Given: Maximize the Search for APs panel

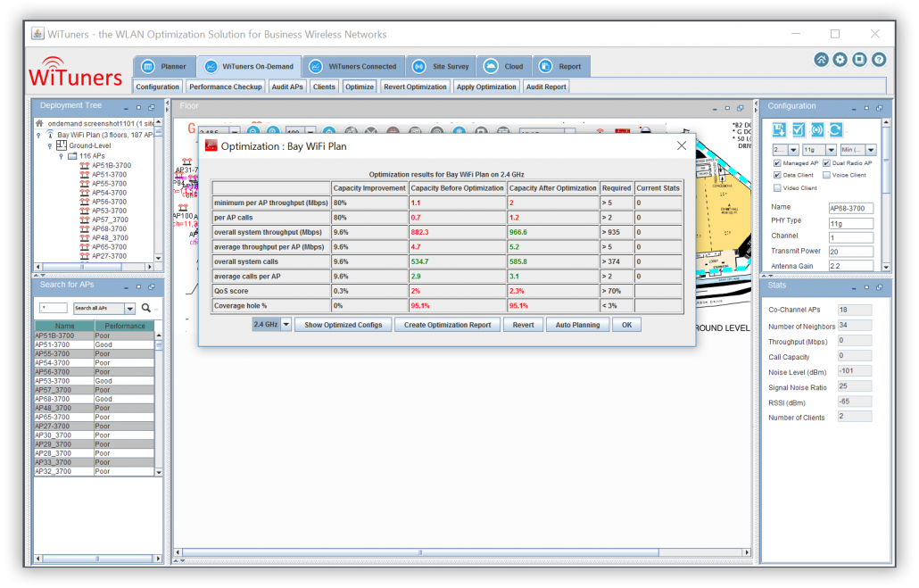Looking at the screenshot, I should click(x=139, y=286).
